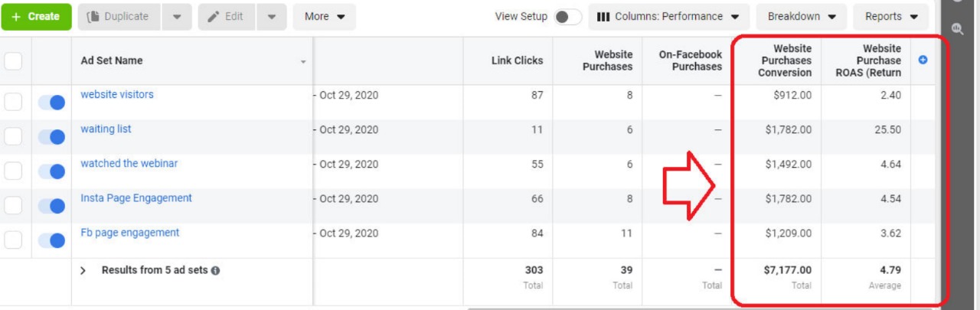Click the green Create button
The height and width of the screenshot is (310, 980).
click(36, 17)
